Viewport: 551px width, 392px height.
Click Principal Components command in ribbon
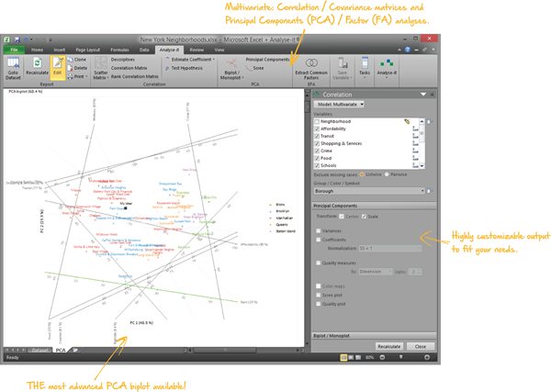pos(267,60)
